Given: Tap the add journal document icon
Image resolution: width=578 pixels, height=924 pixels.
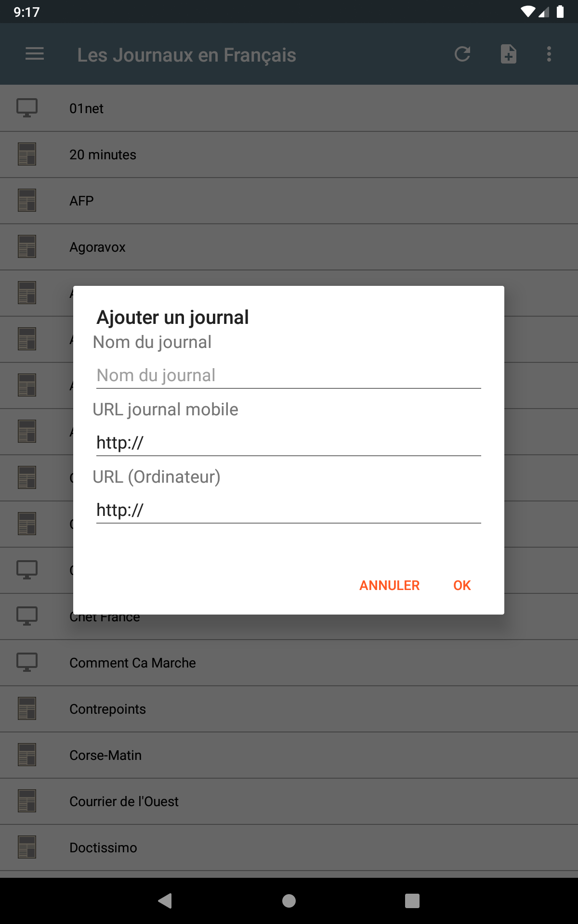Looking at the screenshot, I should tap(509, 54).
